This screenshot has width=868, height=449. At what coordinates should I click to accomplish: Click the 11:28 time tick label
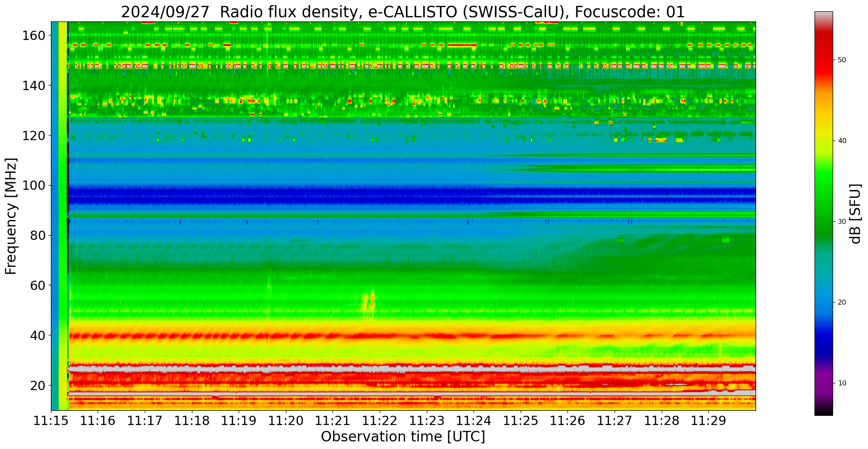coord(662,421)
